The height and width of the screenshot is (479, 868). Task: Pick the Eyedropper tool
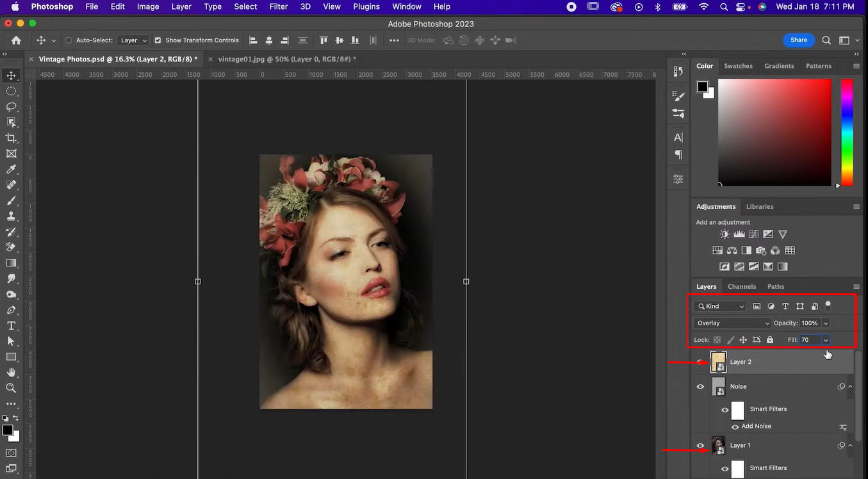(x=11, y=169)
